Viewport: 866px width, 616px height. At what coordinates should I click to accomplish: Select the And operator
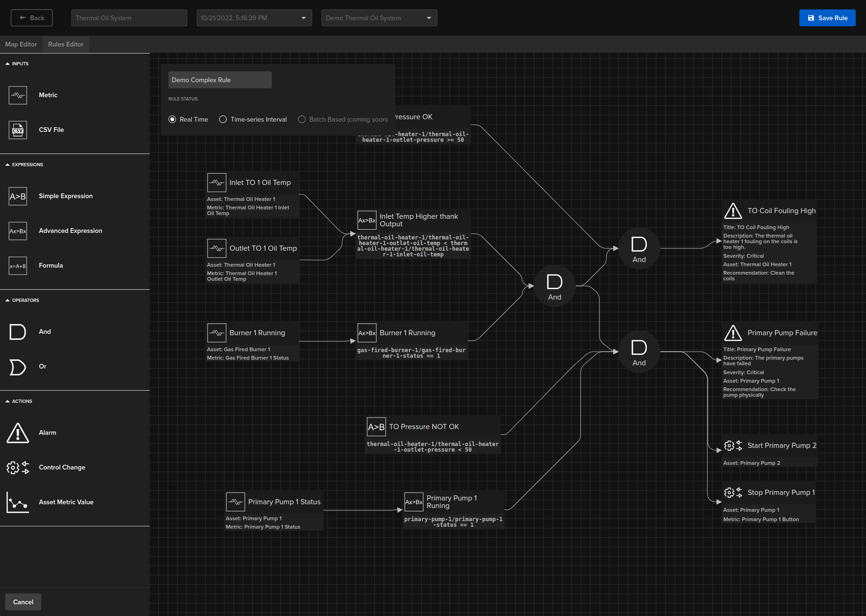coord(17,331)
